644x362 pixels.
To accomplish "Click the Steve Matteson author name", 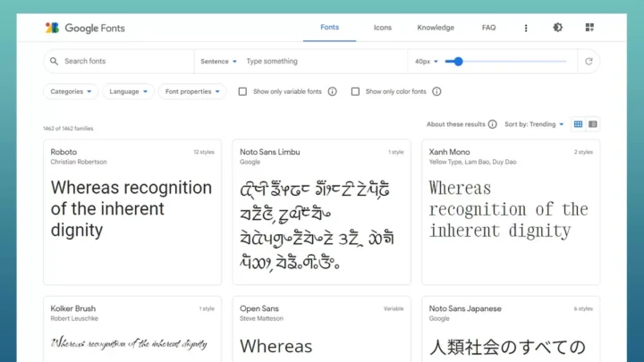I will click(x=261, y=318).
